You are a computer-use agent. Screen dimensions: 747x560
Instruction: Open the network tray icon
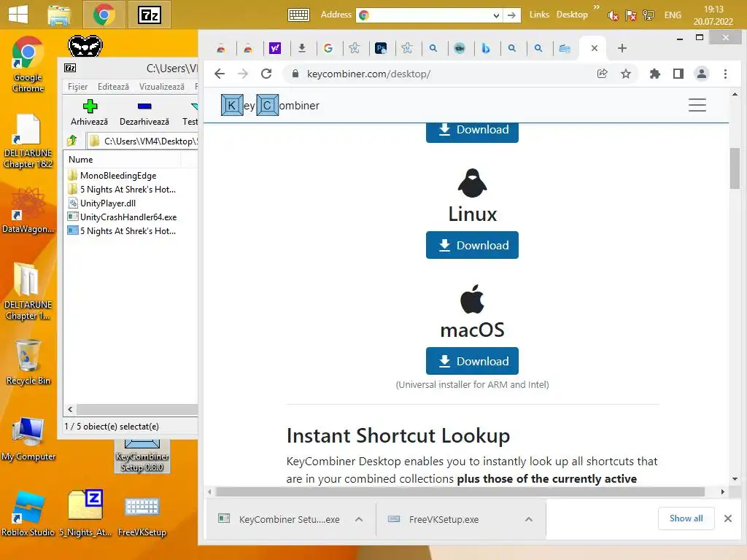[x=648, y=16]
